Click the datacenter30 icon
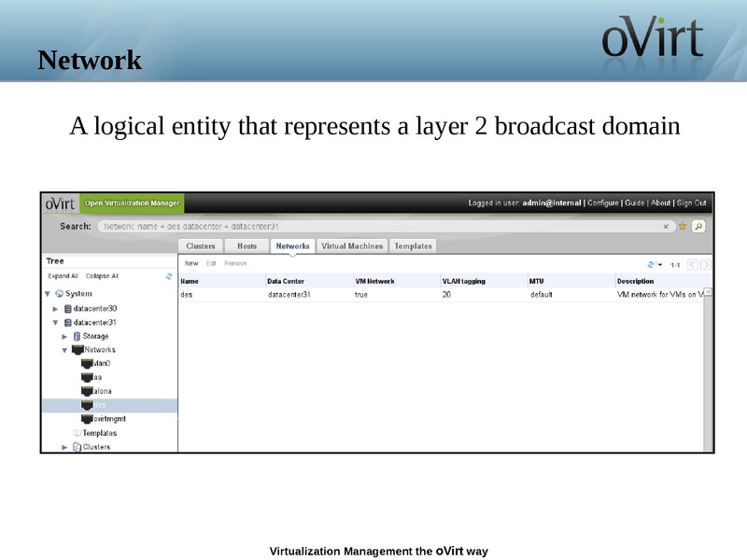This screenshot has height=560, width=747. [67, 309]
